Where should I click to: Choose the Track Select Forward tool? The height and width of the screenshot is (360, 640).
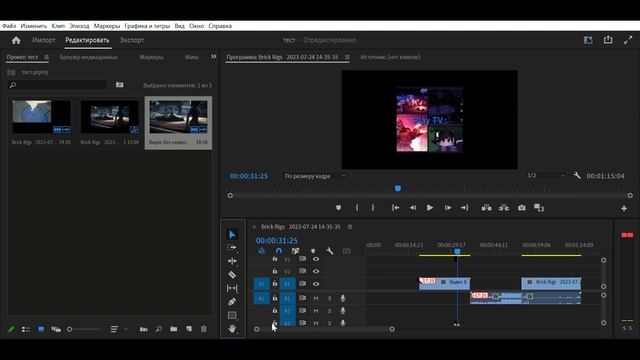pyautogui.click(x=232, y=247)
